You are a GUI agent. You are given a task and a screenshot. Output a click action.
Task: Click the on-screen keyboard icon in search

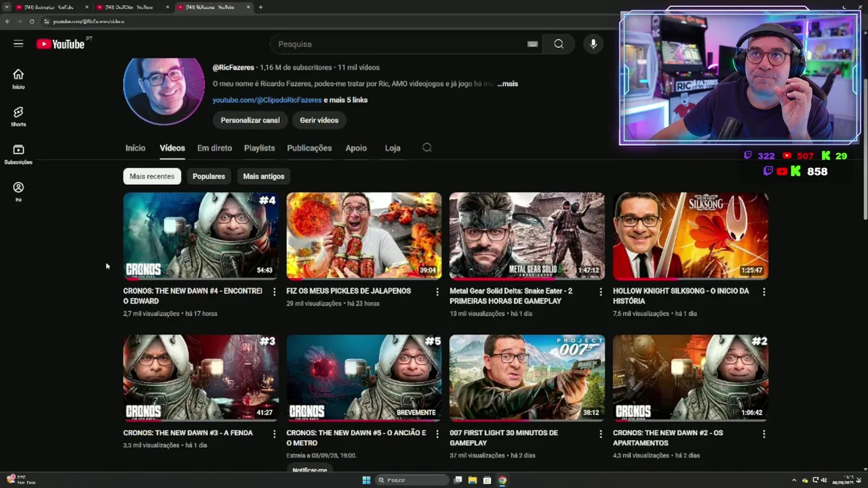point(532,44)
